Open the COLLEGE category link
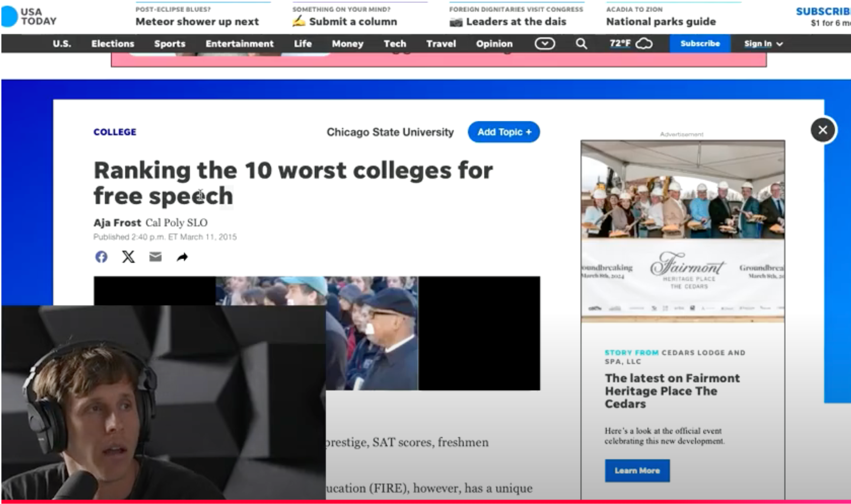 pos(115,132)
